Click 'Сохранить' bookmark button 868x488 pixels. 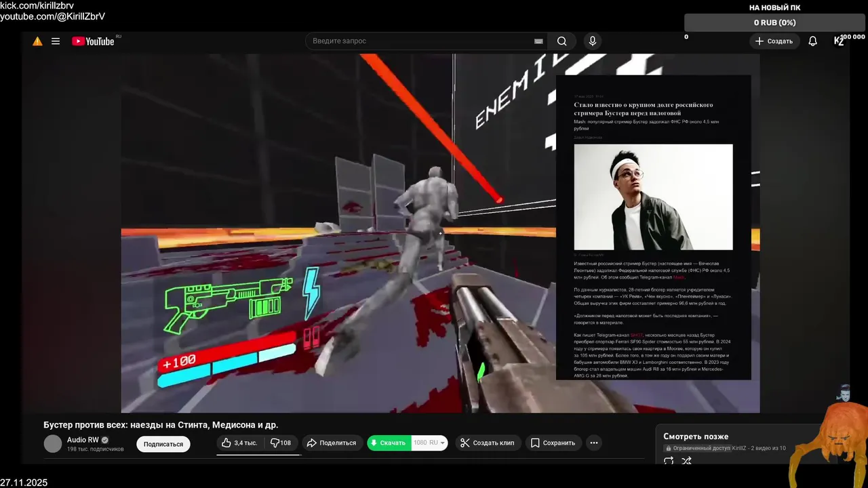[x=553, y=443]
